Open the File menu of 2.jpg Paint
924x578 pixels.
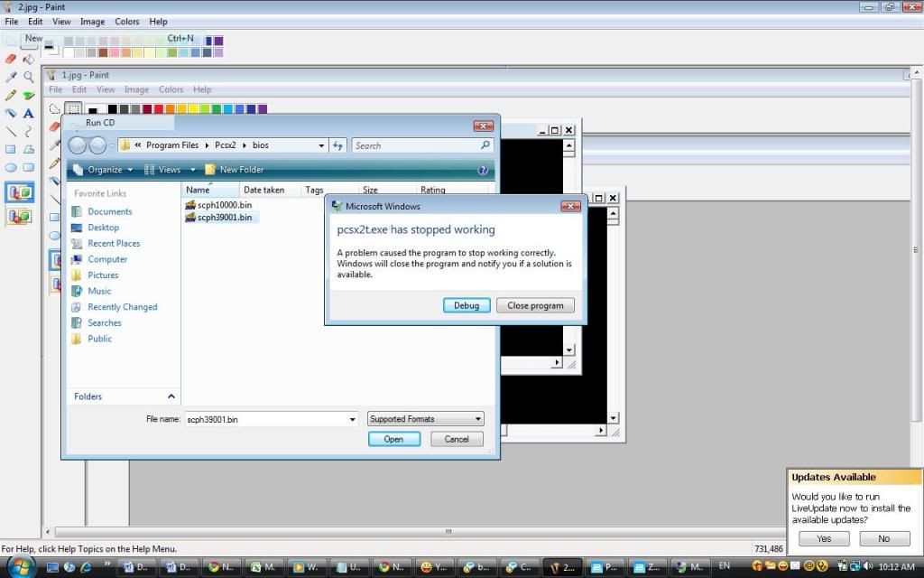click(x=11, y=22)
